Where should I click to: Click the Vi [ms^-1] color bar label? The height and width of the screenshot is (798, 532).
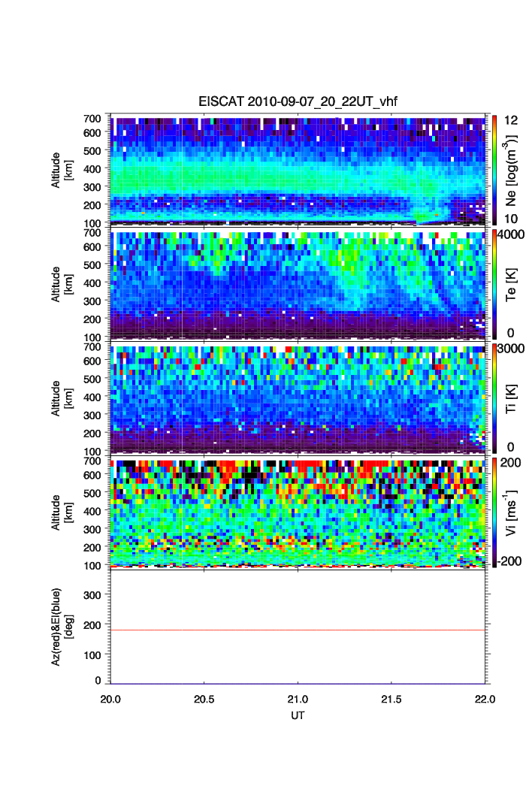click(x=512, y=512)
